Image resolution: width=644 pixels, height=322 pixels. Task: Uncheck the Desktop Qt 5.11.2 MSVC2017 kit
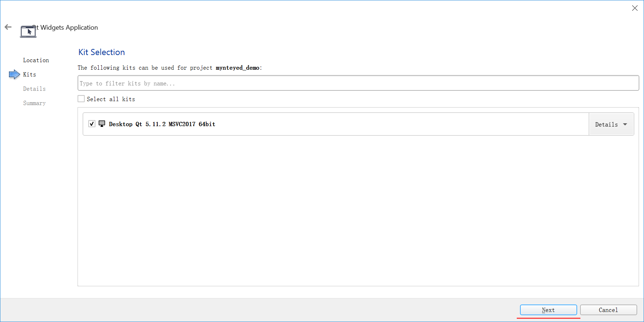point(92,124)
